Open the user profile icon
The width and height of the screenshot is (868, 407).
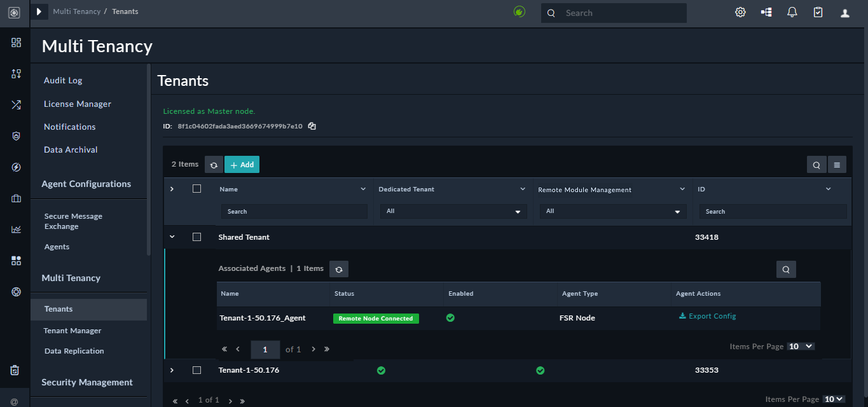tap(845, 13)
